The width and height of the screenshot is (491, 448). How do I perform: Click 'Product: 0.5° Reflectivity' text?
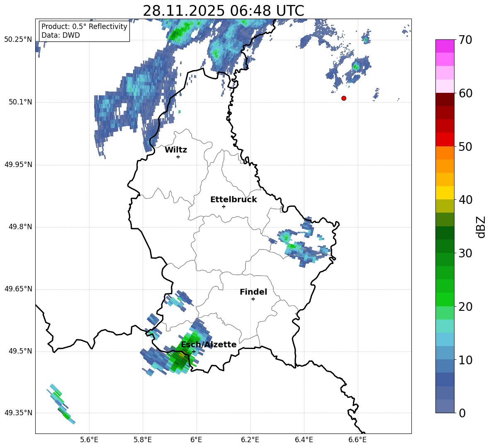click(84, 27)
